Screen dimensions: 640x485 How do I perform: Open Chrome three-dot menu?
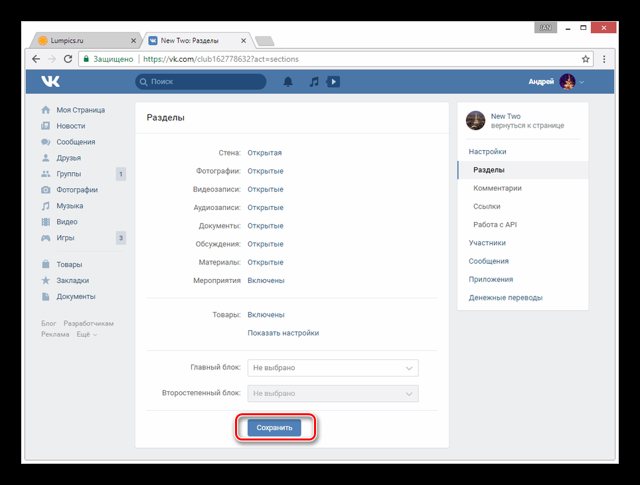coord(604,59)
